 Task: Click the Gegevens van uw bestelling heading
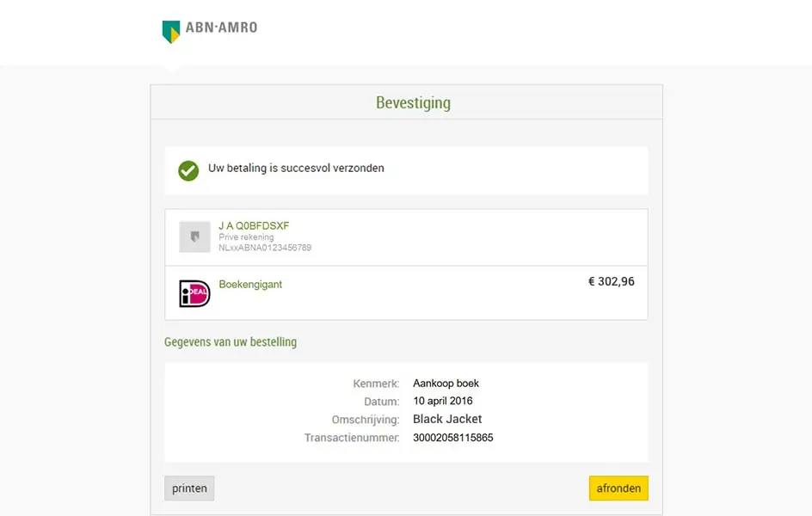230,341
